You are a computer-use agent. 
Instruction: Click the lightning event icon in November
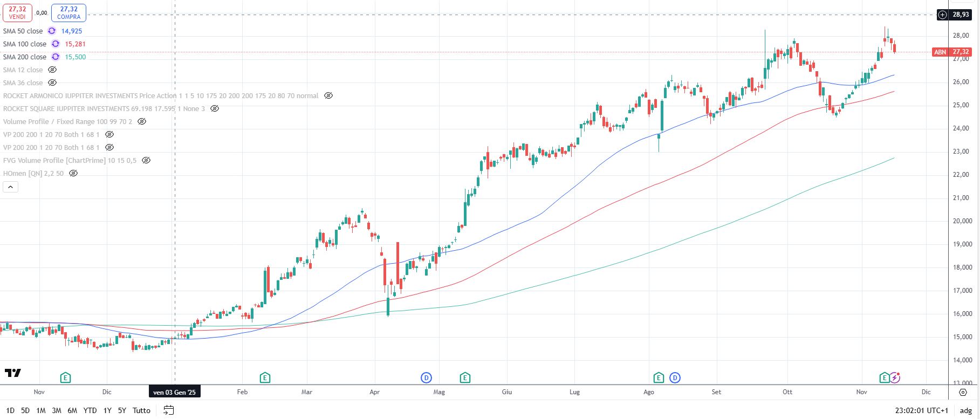pyautogui.click(x=895, y=377)
